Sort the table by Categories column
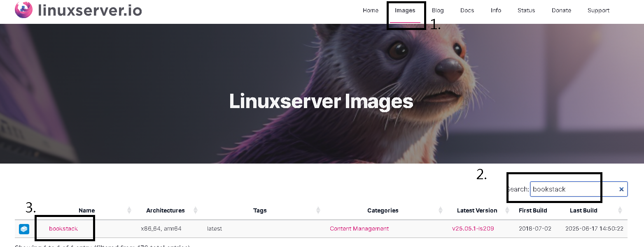This screenshot has height=247, width=644. pyautogui.click(x=383, y=210)
